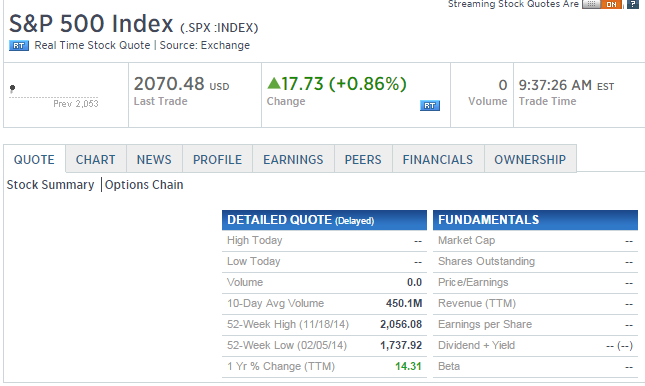Select the PEERS tab
Screen dimensions: 645x386
click(363, 159)
